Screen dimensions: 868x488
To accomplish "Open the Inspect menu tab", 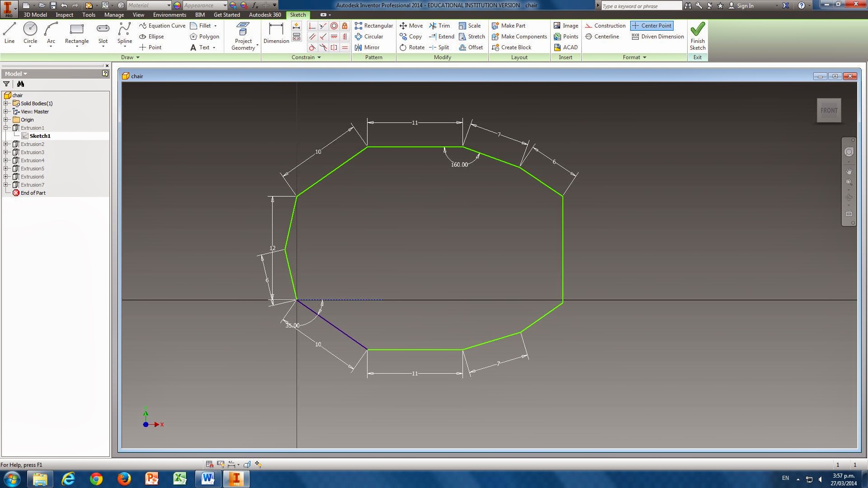I will click(x=64, y=14).
